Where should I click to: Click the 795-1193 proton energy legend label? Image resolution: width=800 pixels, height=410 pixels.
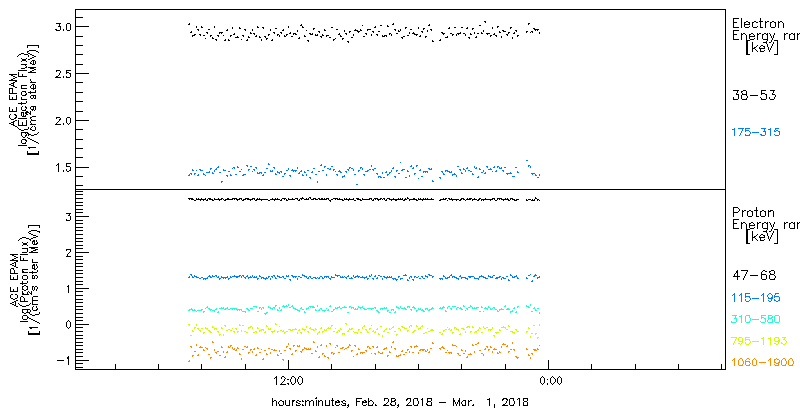760,341
